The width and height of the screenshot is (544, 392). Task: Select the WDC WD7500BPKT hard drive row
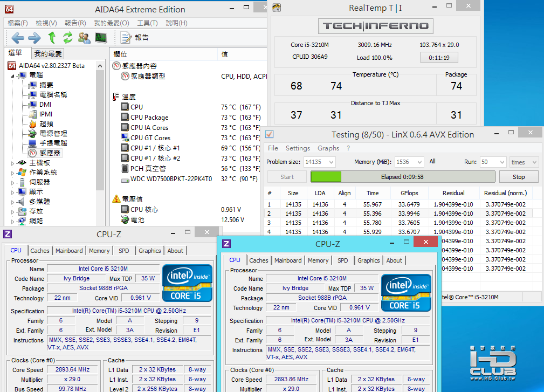tap(190, 179)
